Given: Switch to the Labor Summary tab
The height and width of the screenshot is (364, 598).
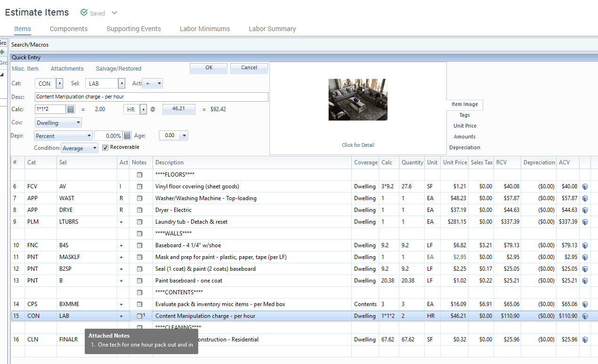Looking at the screenshot, I should [x=272, y=29].
